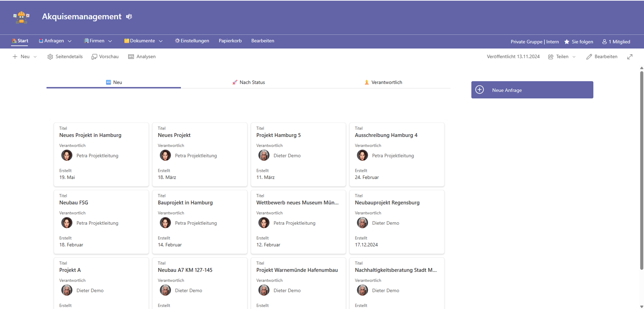The image size is (644, 309).
Task: Click the Teams icon beside site title
Action: [x=129, y=17]
